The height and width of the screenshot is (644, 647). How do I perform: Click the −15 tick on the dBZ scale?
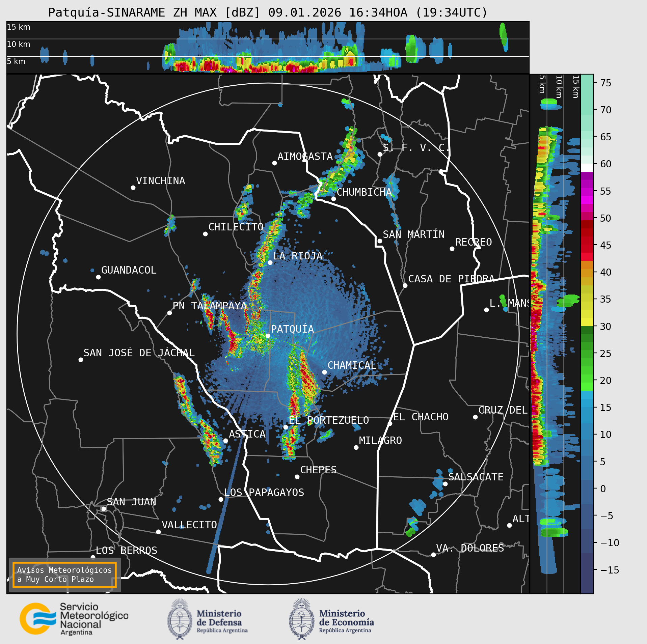(x=609, y=570)
